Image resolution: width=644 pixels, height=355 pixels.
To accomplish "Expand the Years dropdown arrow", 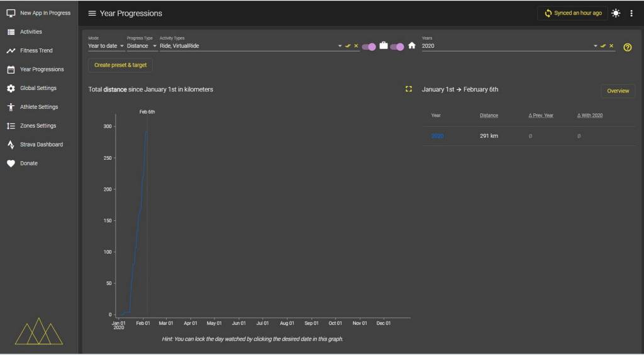I will point(595,46).
